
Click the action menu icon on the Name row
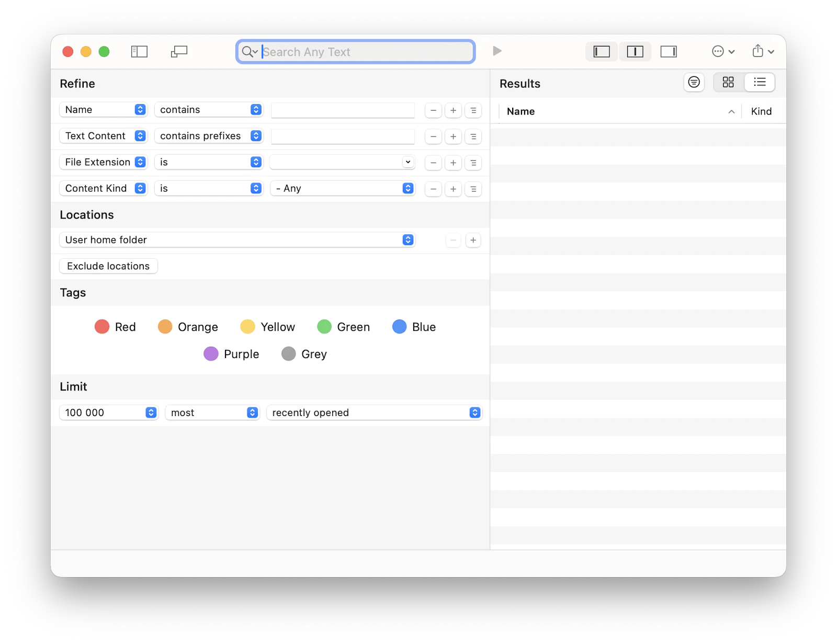pyautogui.click(x=473, y=110)
